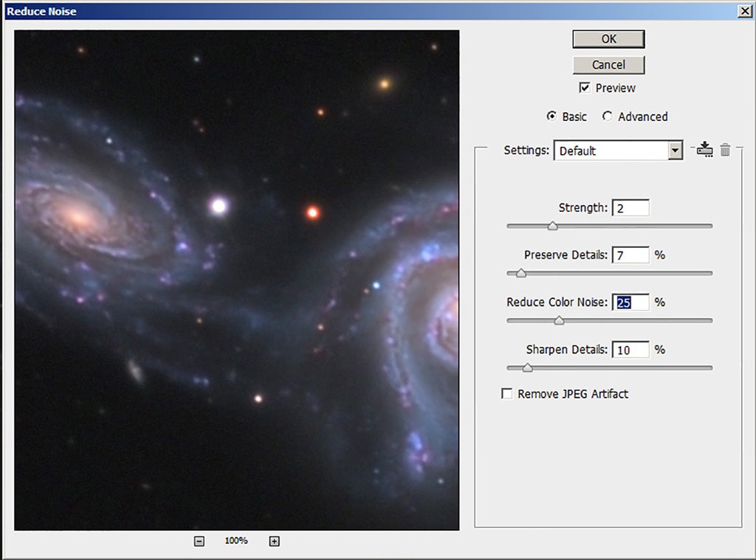Click the delete settings trash icon
Image resolution: width=756 pixels, height=560 pixels.
(725, 150)
